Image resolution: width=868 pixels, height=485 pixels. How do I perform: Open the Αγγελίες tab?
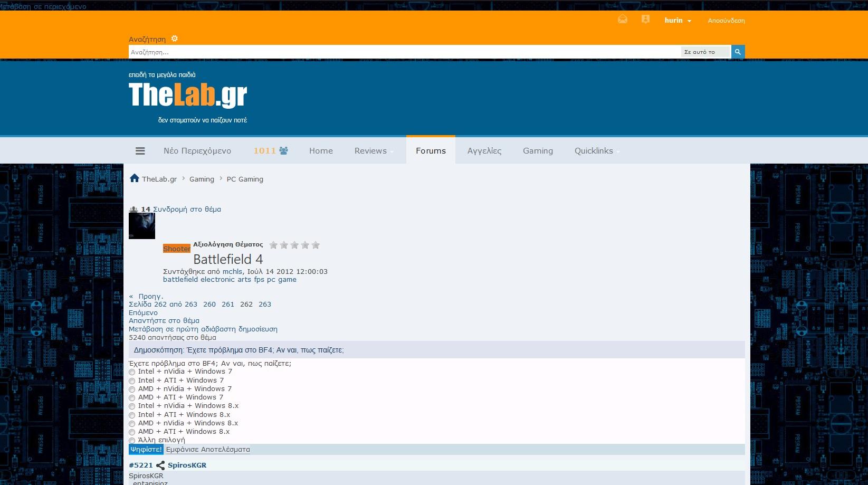484,151
